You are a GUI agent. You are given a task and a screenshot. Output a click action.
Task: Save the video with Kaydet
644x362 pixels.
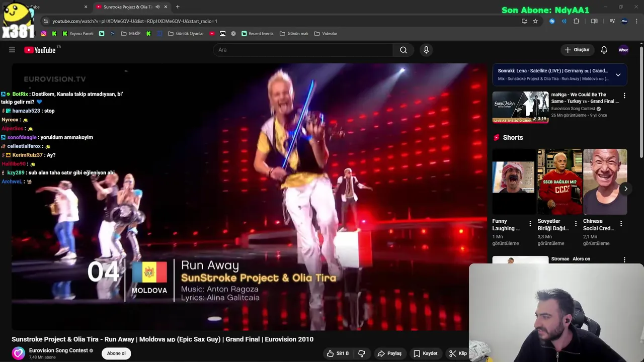tap(425, 353)
